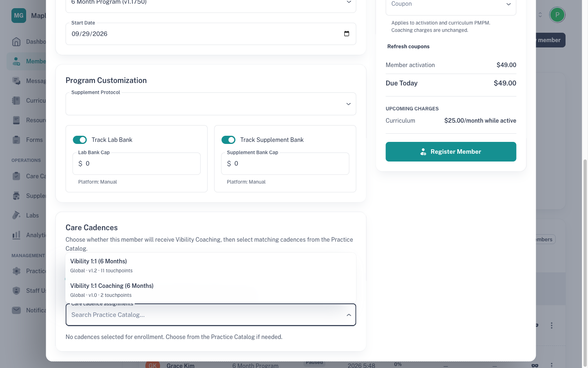The height and width of the screenshot is (368, 588).
Task: Open the Resources sidebar icon
Action: tap(16, 120)
